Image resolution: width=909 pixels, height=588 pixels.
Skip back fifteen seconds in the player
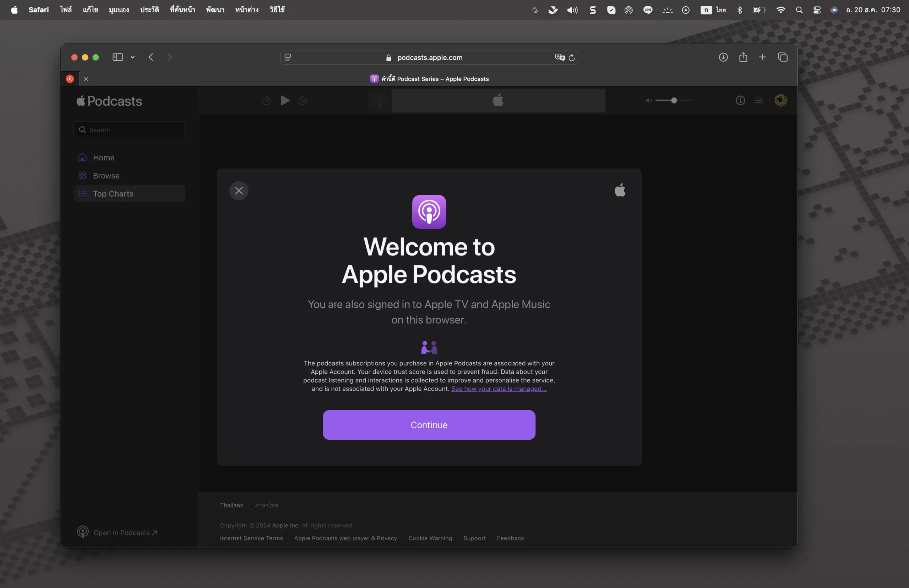coord(267,100)
